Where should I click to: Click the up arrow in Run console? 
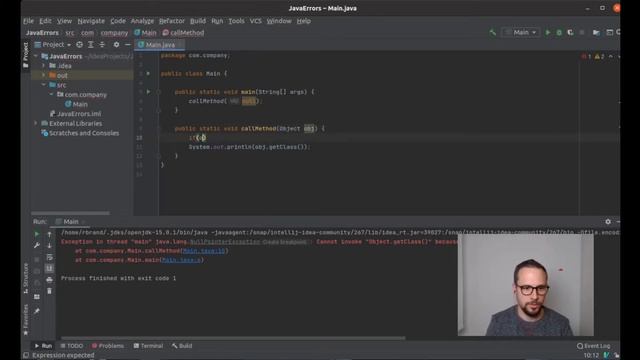click(x=49, y=234)
